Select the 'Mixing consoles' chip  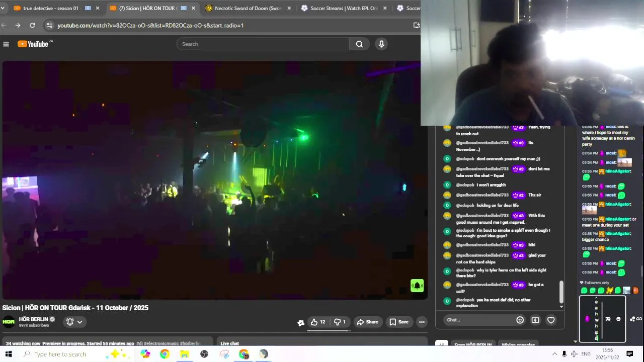(518, 345)
